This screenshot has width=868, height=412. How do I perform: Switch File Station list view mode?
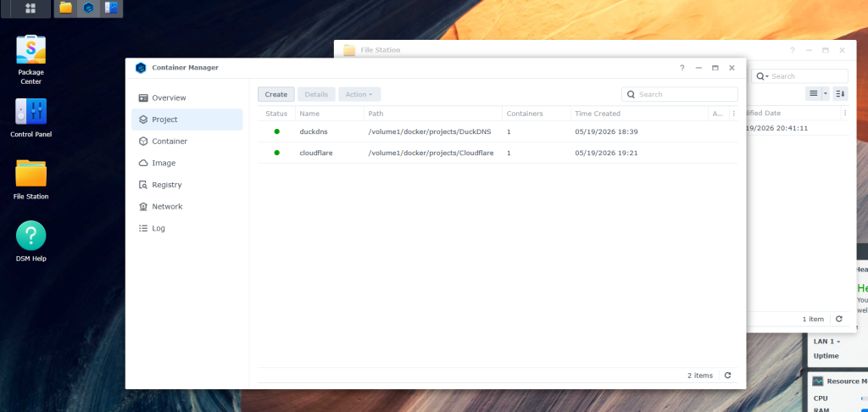(813, 93)
